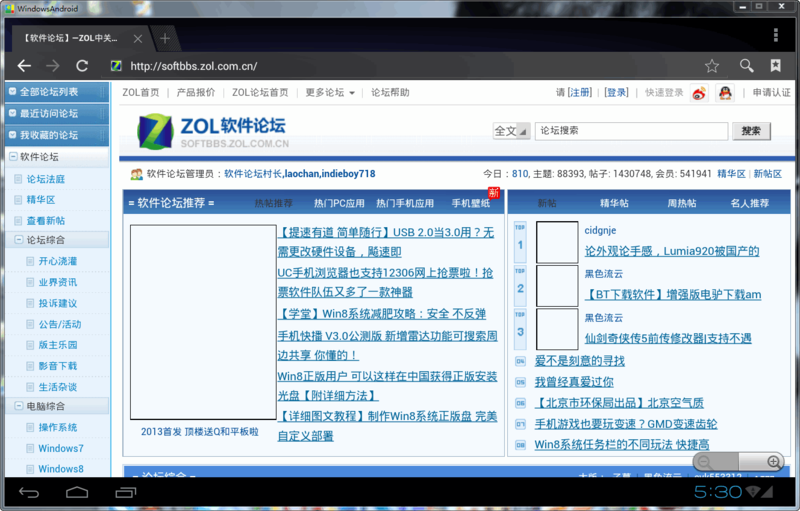The image size is (800, 511).
Task: Open 爱不是刻意的寻找 post
Action: (580, 361)
